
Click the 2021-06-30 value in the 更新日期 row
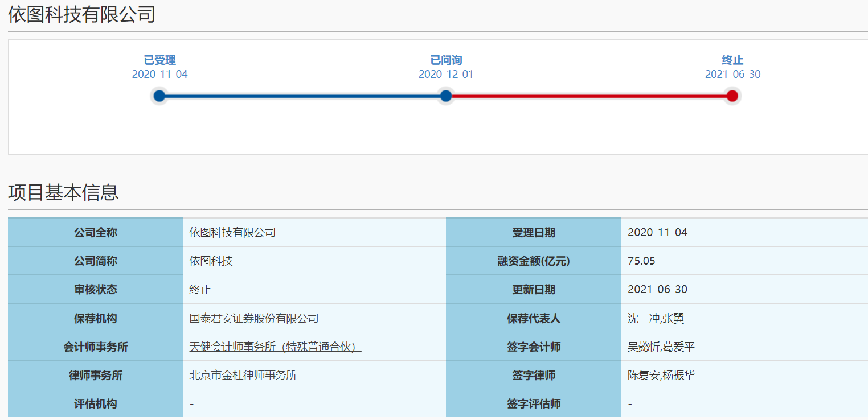(x=657, y=290)
